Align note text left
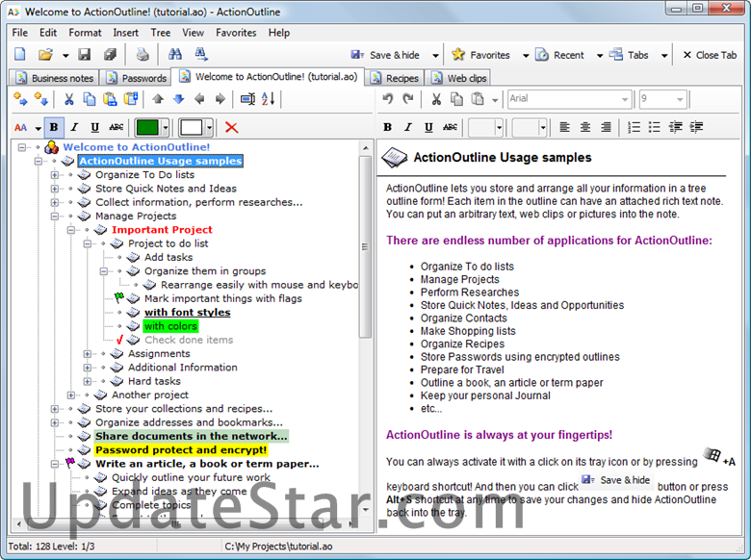 click(564, 127)
